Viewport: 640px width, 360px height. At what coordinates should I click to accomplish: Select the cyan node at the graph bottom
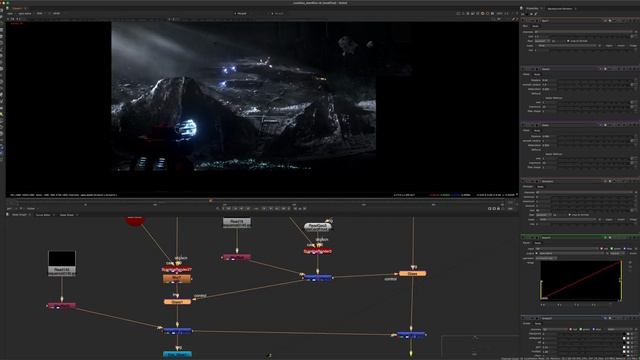point(177,354)
